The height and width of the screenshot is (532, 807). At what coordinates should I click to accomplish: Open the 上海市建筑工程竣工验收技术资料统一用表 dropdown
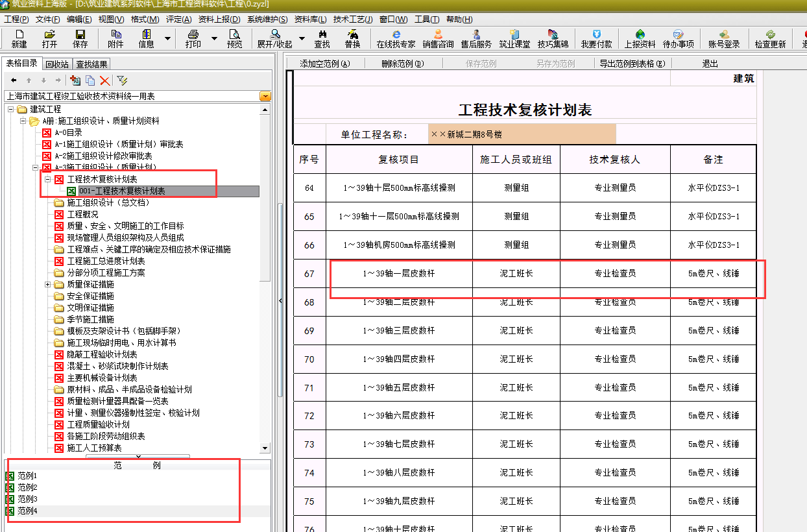coord(265,96)
